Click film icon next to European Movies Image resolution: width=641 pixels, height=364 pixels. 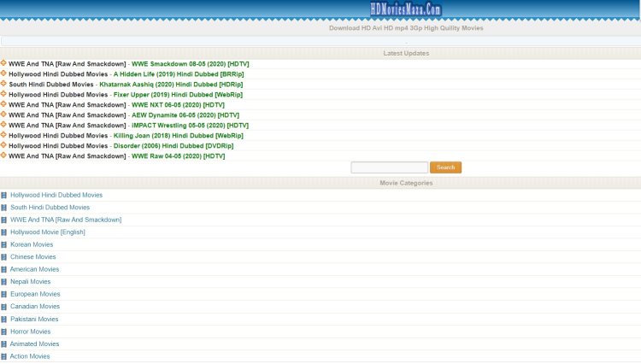(3, 294)
